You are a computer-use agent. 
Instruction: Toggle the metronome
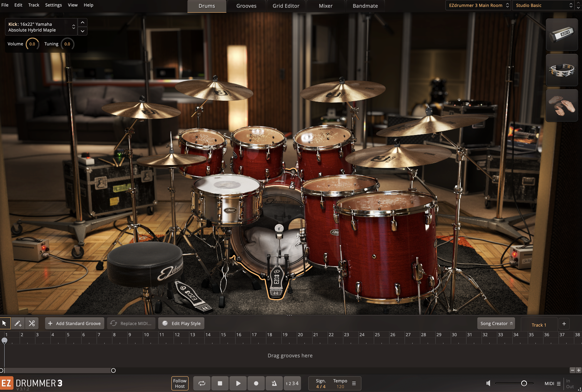click(x=274, y=383)
